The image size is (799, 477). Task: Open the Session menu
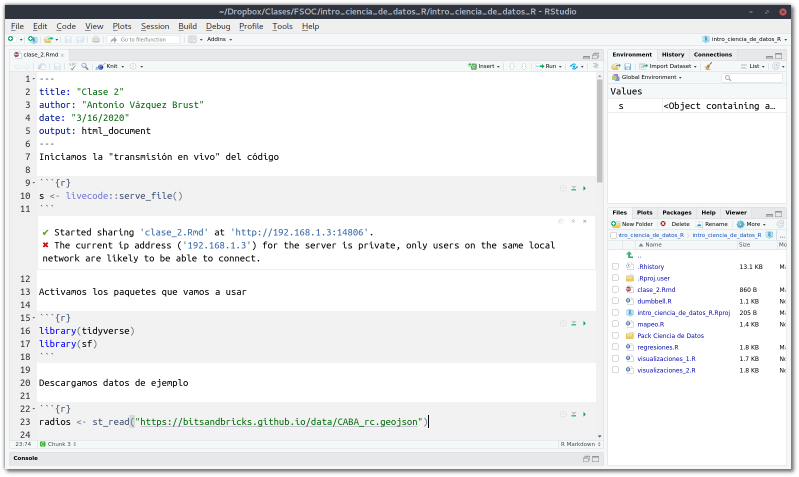155,26
